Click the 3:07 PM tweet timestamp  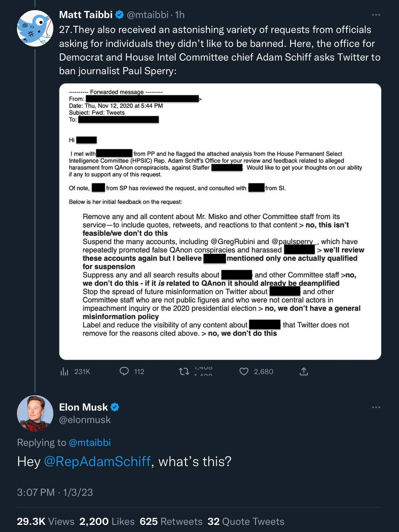(x=36, y=493)
